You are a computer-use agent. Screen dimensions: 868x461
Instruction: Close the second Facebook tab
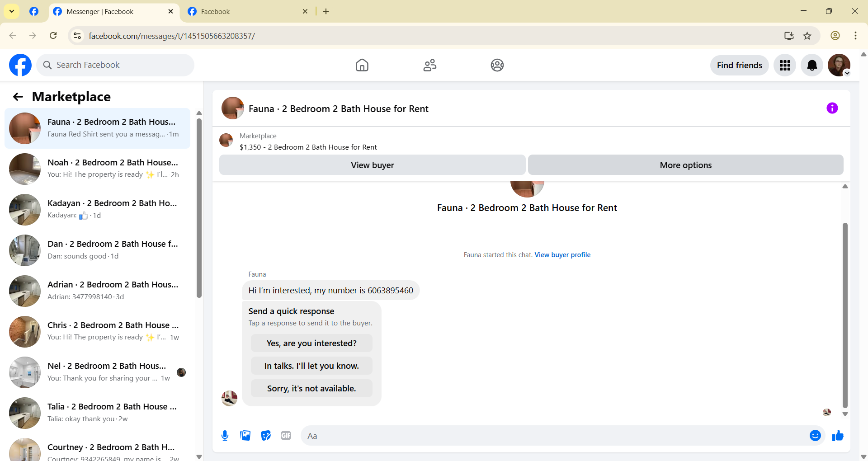point(305,11)
